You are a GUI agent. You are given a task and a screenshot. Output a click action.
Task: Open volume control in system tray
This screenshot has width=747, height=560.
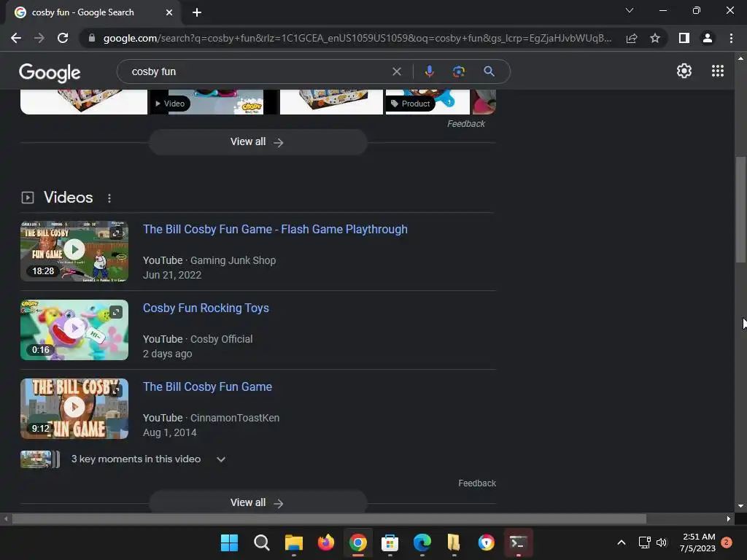click(x=661, y=542)
